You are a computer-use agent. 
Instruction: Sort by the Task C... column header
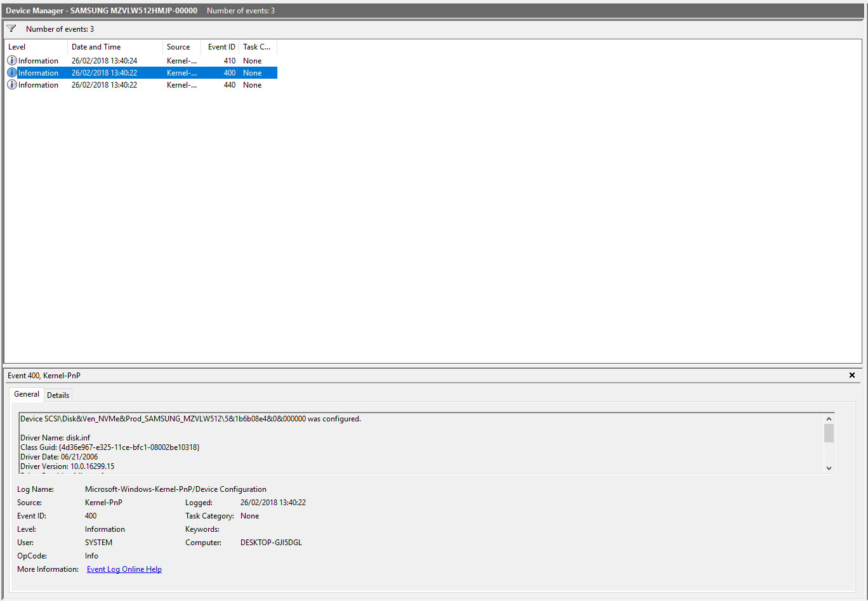click(258, 47)
